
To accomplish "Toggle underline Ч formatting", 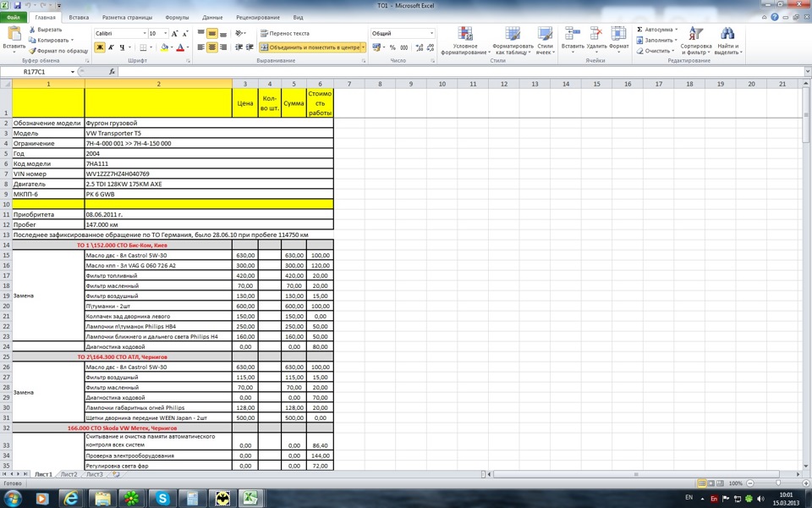I will pyautogui.click(x=122, y=47).
